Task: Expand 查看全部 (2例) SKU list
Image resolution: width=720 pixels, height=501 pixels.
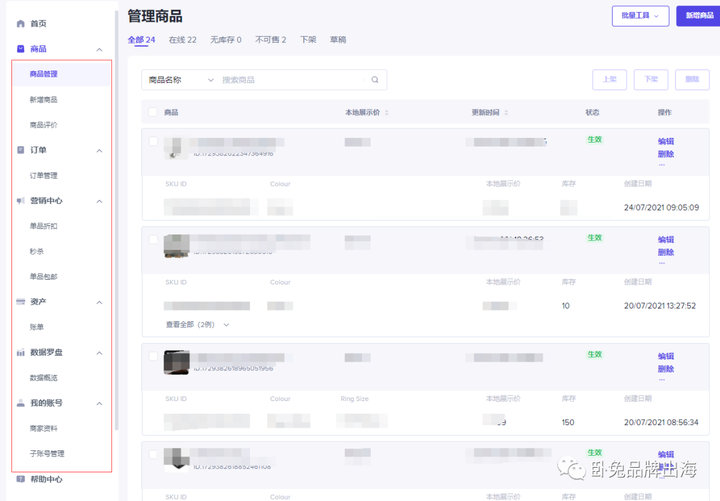Action: (x=197, y=325)
